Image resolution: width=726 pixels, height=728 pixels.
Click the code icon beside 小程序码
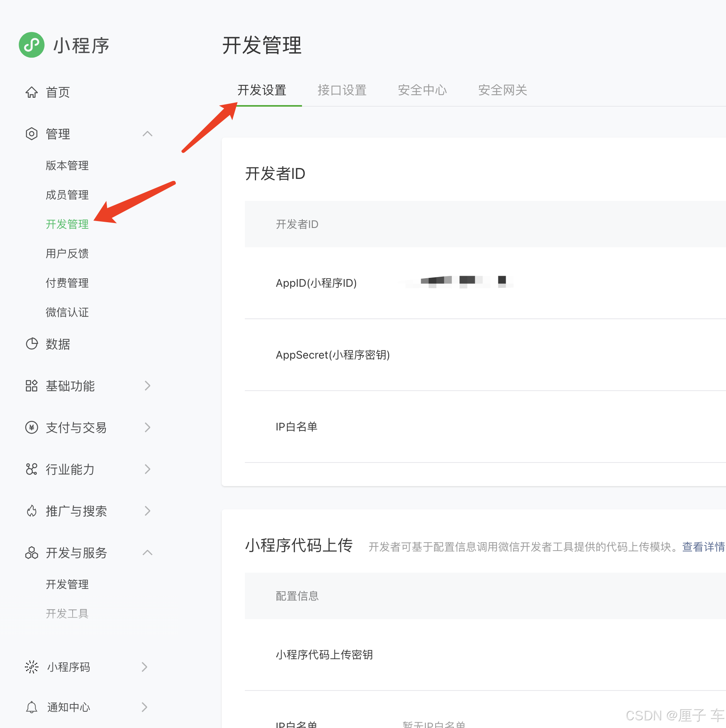point(32,667)
